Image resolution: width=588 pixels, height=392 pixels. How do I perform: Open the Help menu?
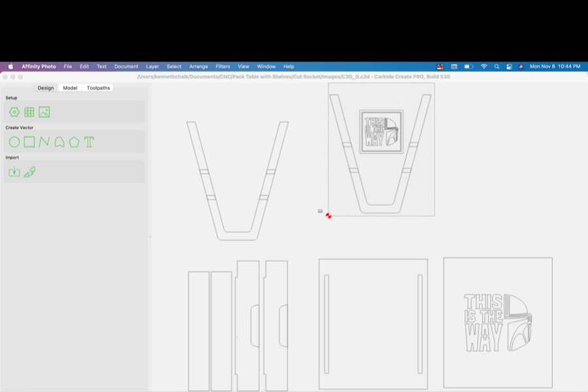tap(288, 67)
